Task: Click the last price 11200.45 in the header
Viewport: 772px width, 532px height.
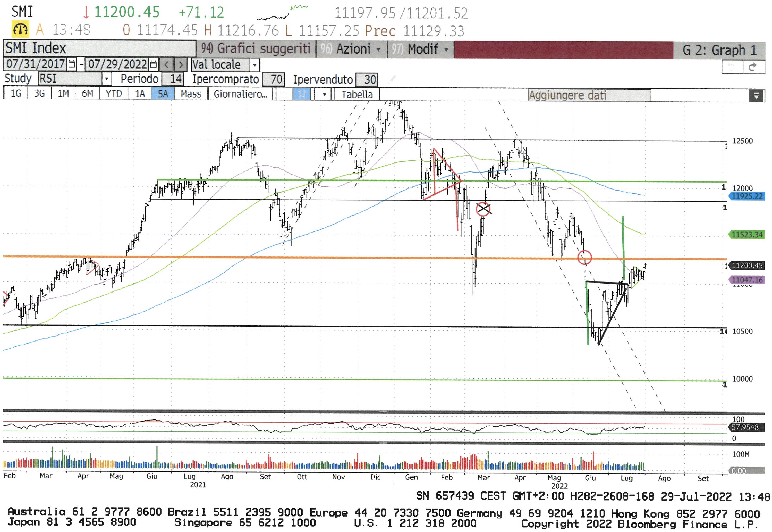Action: click(127, 12)
